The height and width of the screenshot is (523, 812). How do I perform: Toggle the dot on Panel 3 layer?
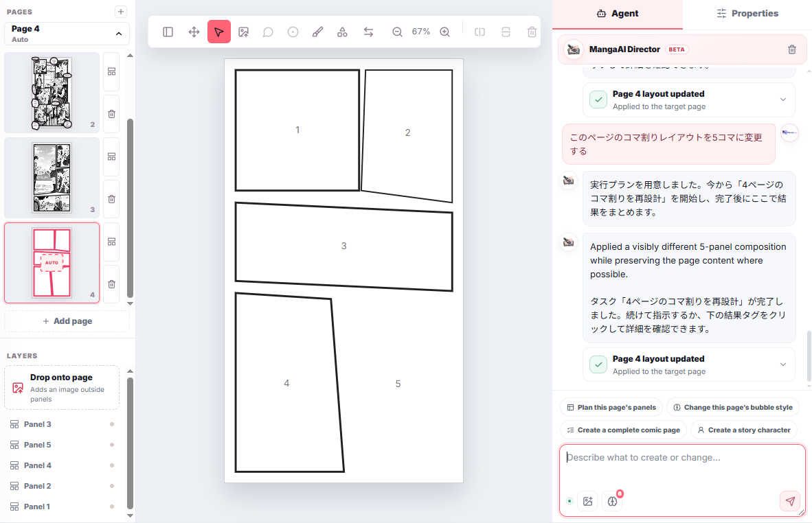[112, 424]
